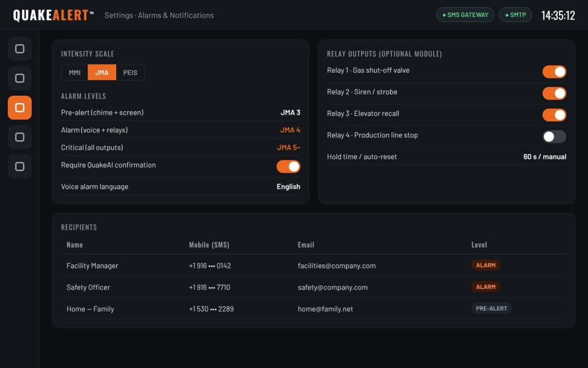Change the Critical level JMA 5− value
Viewport: 588px width, 368px height.
(x=289, y=147)
